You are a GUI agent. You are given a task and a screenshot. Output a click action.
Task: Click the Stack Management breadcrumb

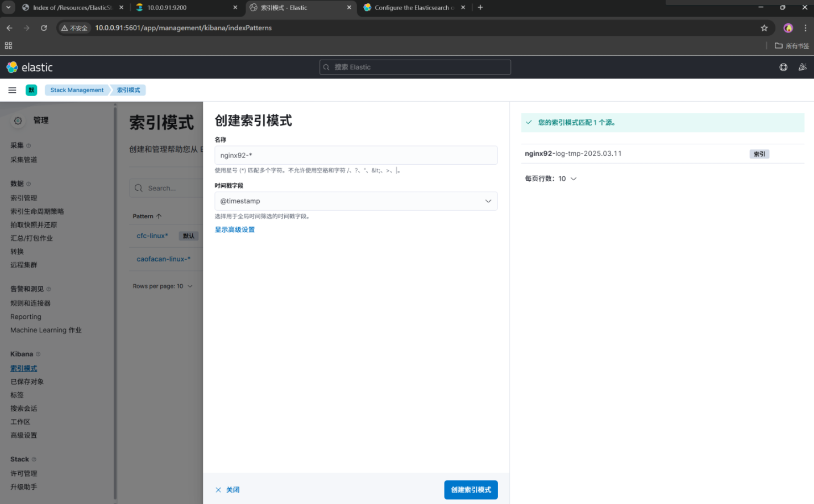pyautogui.click(x=77, y=90)
